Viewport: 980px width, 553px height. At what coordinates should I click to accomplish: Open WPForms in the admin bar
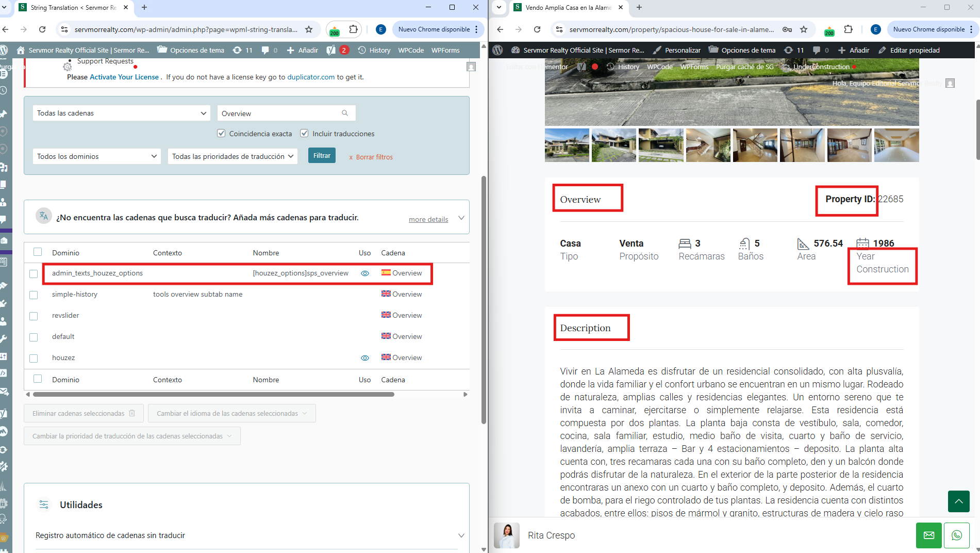click(x=445, y=50)
